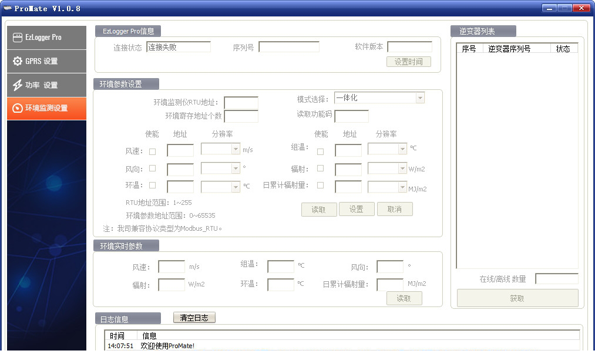Click the 序号 column header
The image size is (595, 364).
click(x=469, y=49)
